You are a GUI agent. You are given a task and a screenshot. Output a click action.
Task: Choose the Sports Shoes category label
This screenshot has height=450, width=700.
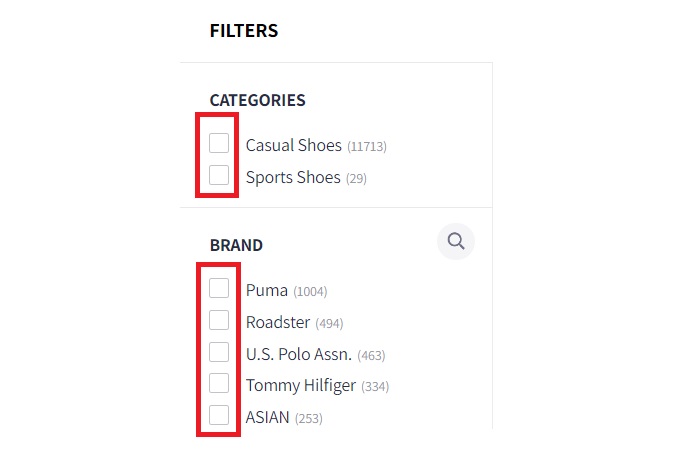pos(292,178)
